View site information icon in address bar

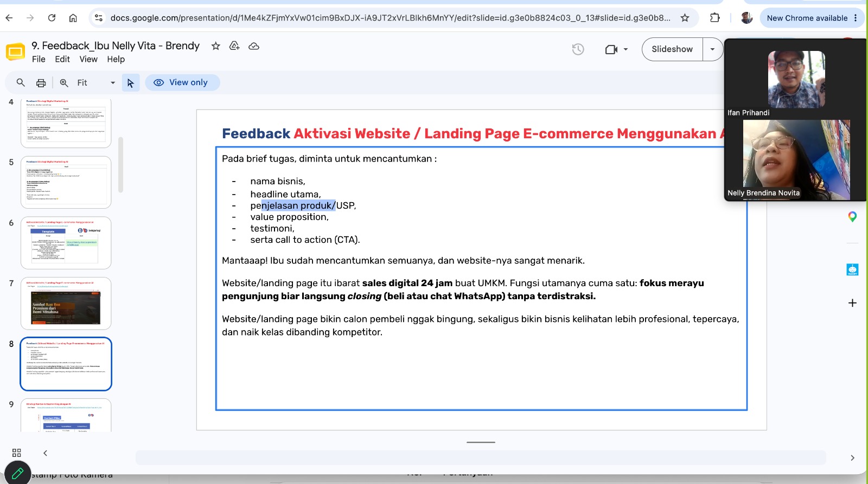tap(99, 18)
